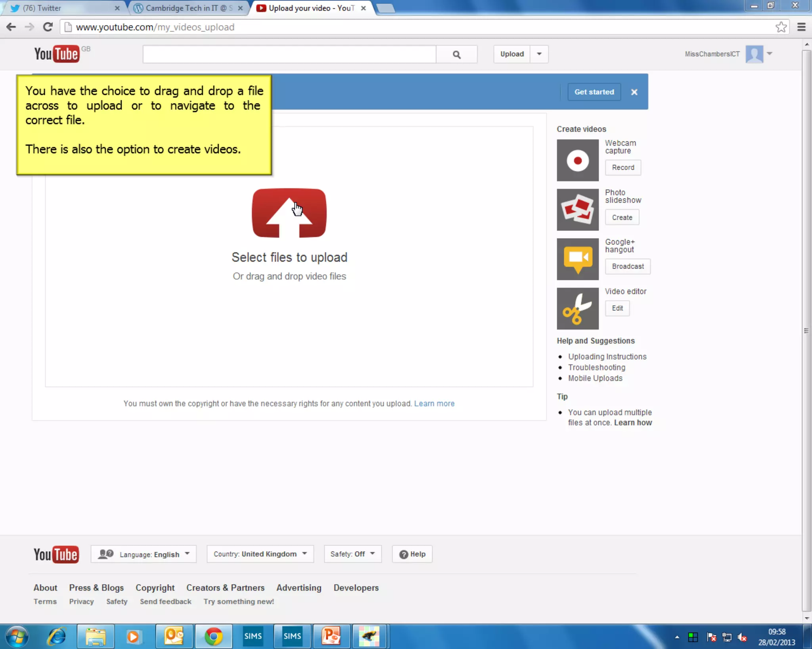Open the Developers footer link
Image resolution: width=812 pixels, height=649 pixels.
point(356,588)
